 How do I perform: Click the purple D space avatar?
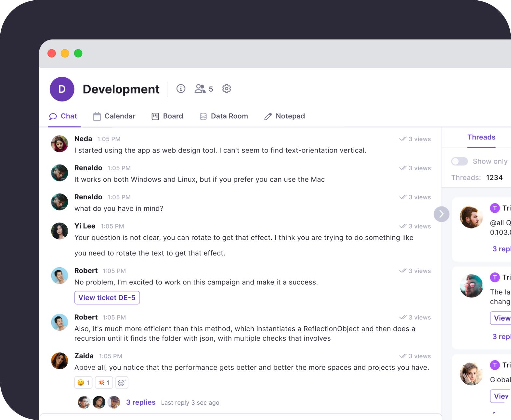click(62, 89)
